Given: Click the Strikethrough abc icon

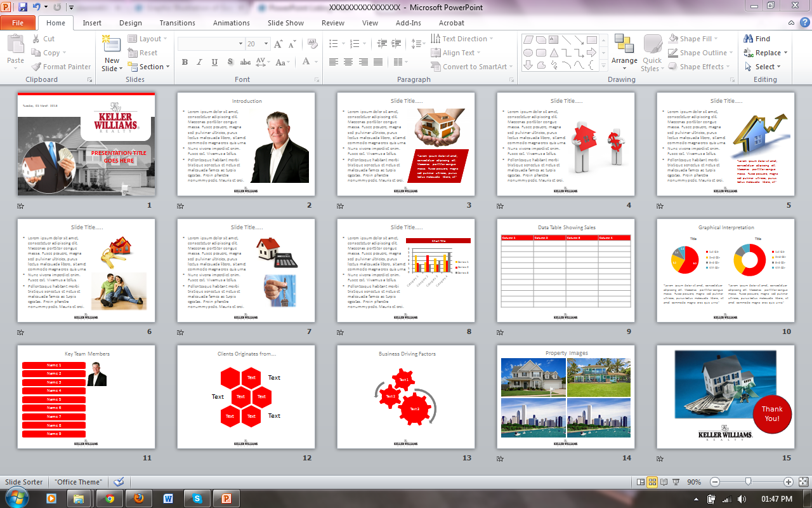Looking at the screenshot, I should pos(246,62).
